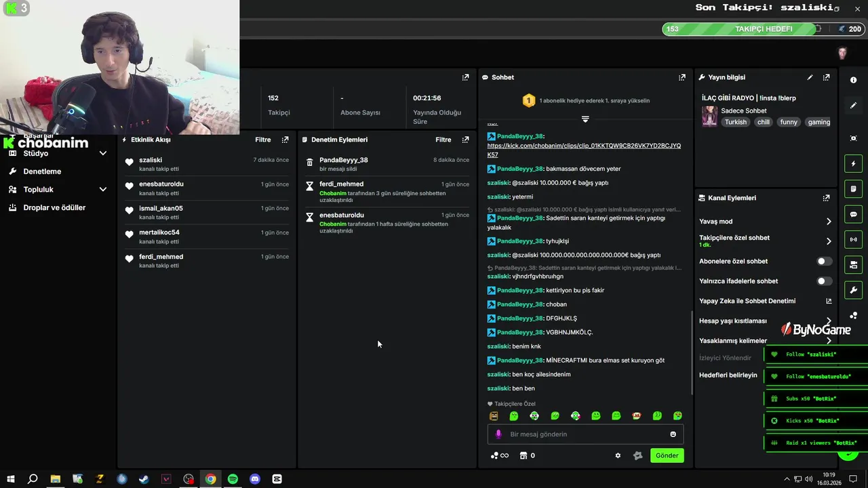The image size is (868, 488).
Task: Click the Bir mesaj gönderin input field
Action: click(x=585, y=434)
